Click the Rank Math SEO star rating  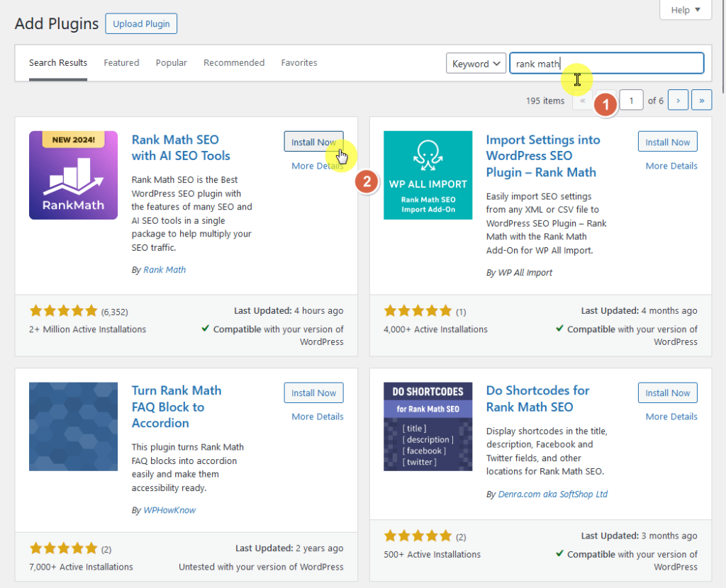pyautogui.click(x=63, y=311)
